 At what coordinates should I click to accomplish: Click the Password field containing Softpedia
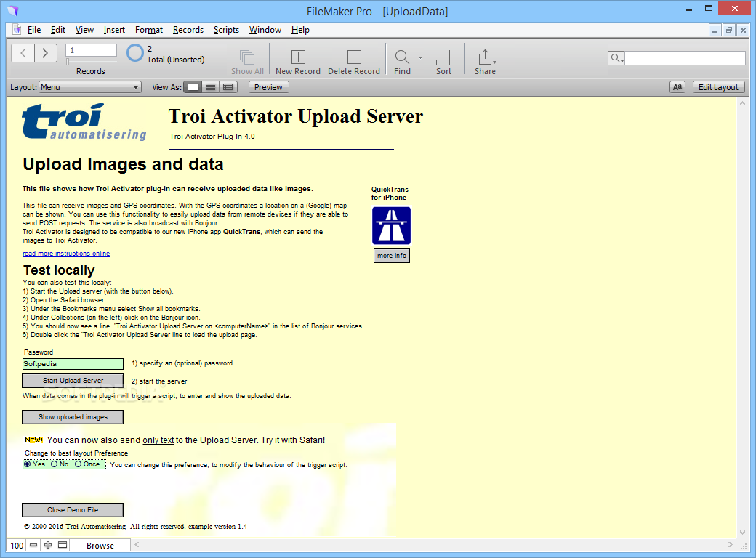[73, 364]
